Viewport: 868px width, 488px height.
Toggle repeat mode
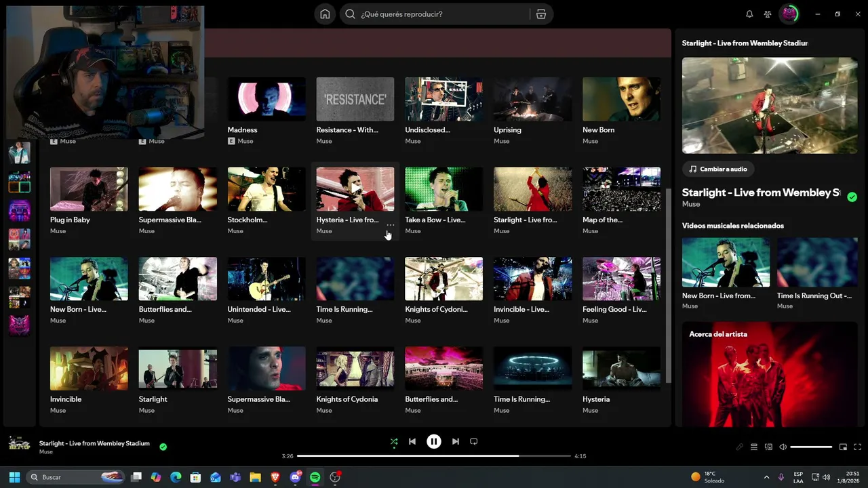point(474,442)
